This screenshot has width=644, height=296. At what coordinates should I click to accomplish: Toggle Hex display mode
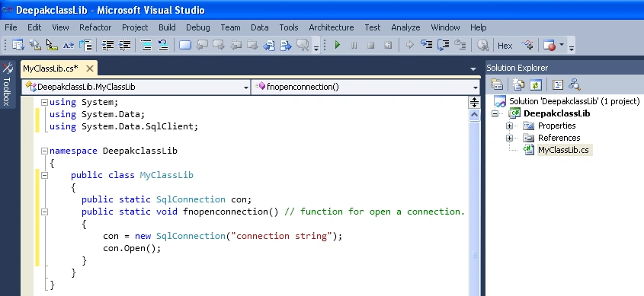[505, 45]
